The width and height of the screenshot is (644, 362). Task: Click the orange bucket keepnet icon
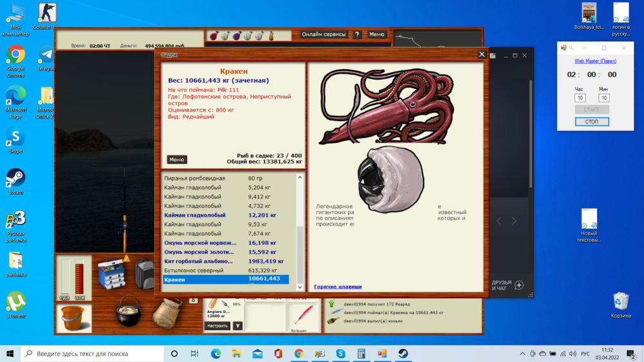(73, 318)
